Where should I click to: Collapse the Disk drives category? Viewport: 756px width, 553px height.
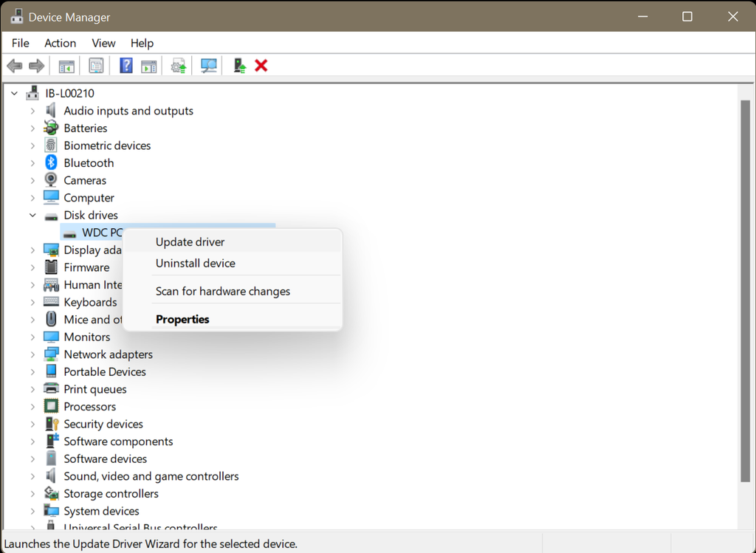tap(32, 215)
